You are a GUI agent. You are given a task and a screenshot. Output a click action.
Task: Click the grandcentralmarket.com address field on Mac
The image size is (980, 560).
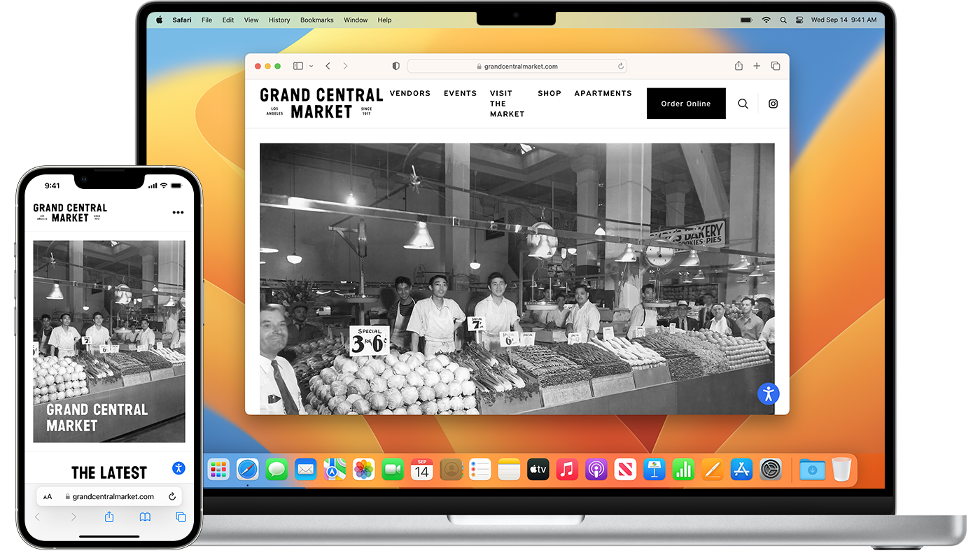tap(517, 66)
